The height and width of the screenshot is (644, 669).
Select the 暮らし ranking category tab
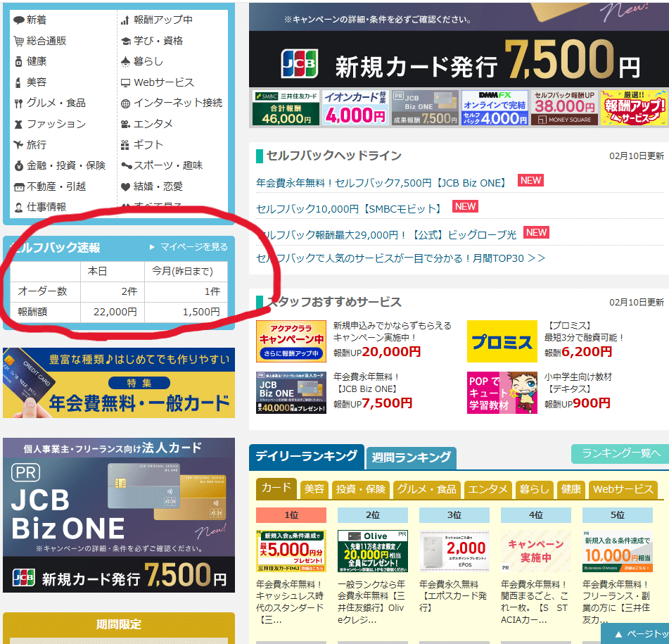tap(534, 489)
